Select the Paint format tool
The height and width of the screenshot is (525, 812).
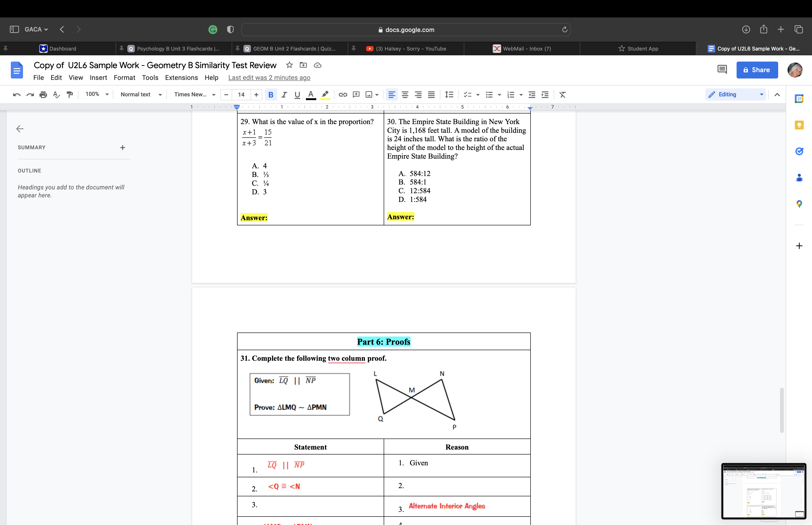[x=70, y=94]
